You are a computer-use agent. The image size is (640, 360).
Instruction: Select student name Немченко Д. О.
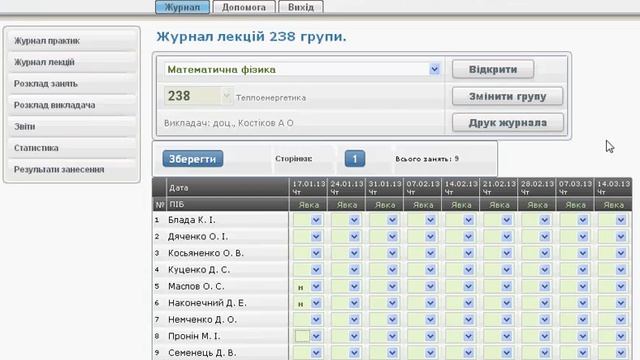(202, 320)
